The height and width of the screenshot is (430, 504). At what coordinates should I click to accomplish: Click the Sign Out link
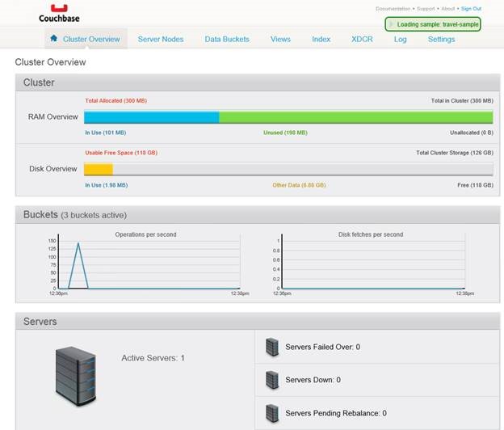471,9
